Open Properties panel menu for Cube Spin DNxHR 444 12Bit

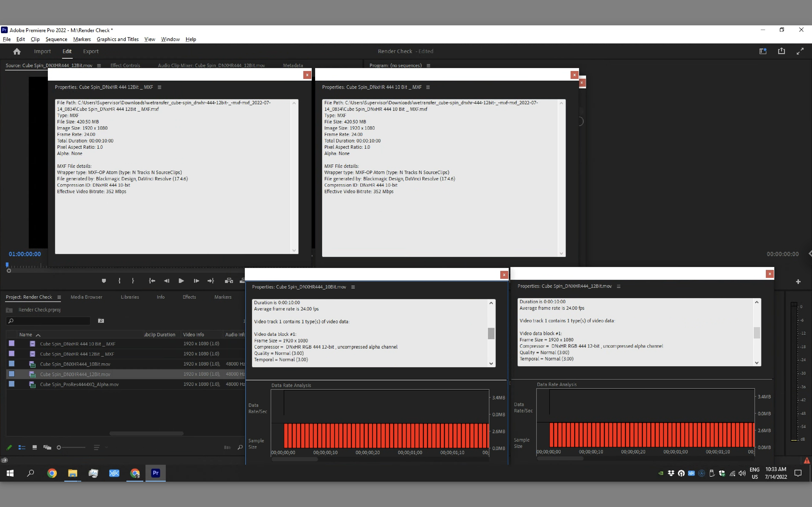pyautogui.click(x=159, y=87)
